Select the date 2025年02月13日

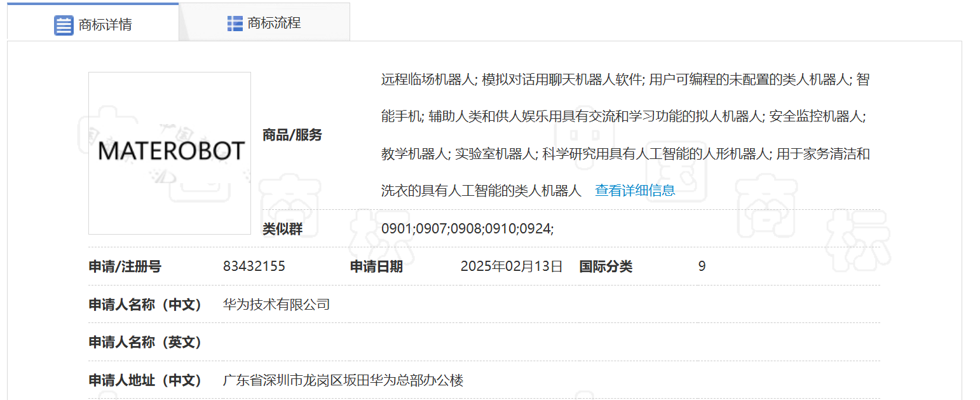[512, 266]
